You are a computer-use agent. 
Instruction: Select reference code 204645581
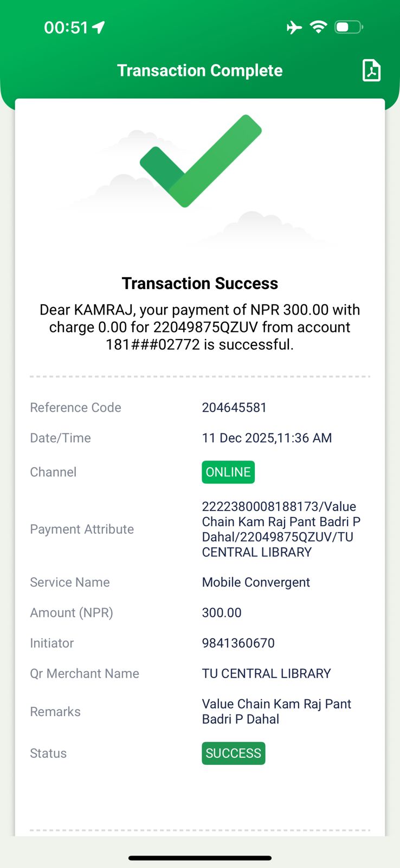[234, 407]
